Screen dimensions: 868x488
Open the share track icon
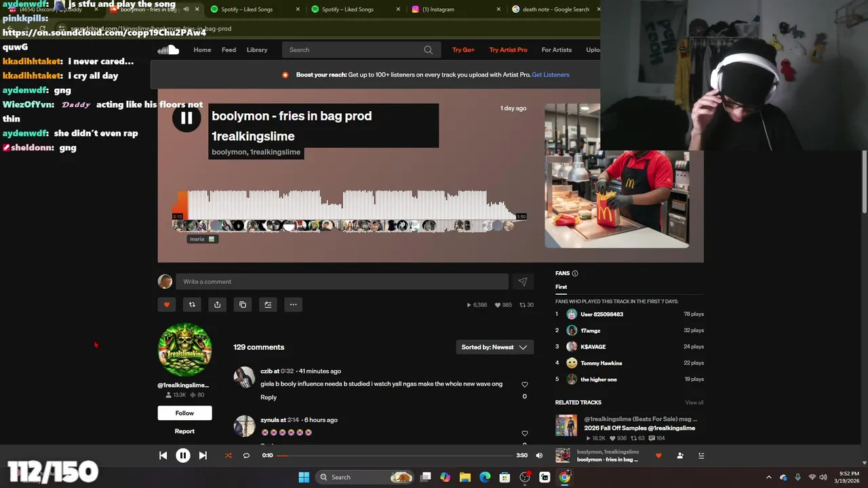tap(217, 304)
